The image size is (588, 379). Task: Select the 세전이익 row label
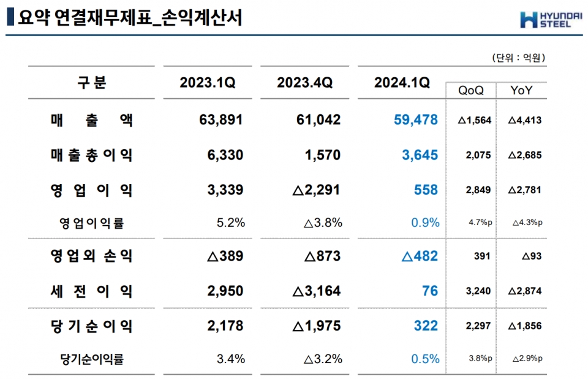[x=92, y=291]
